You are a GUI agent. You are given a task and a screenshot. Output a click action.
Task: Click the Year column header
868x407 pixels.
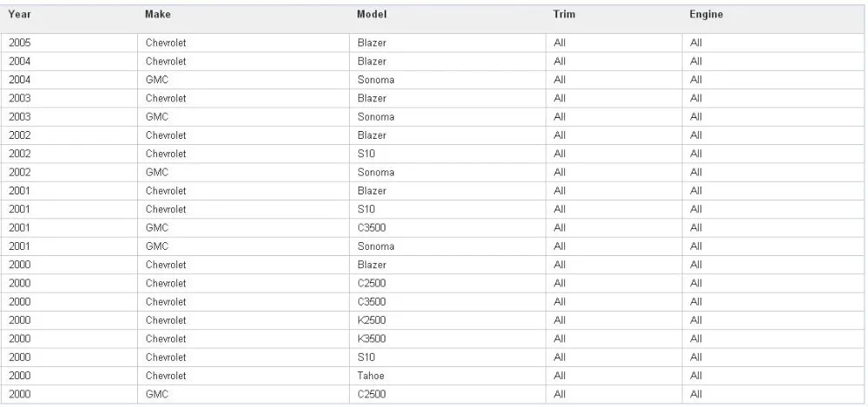tap(18, 16)
